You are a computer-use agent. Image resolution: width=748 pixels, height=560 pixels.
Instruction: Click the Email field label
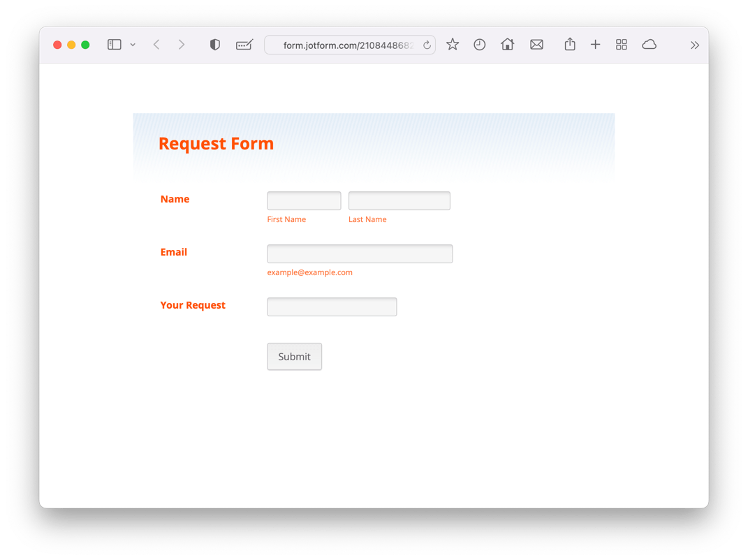[174, 252]
